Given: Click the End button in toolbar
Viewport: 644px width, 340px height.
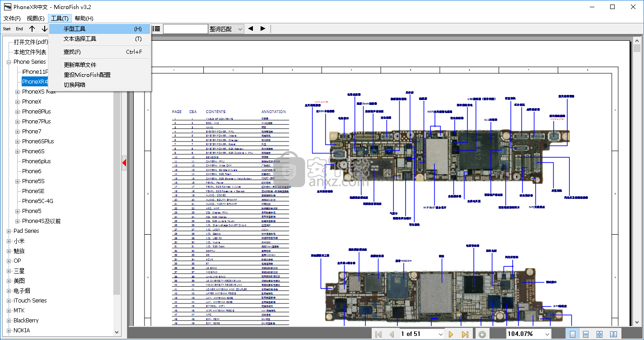Looking at the screenshot, I should pyautogui.click(x=19, y=29).
